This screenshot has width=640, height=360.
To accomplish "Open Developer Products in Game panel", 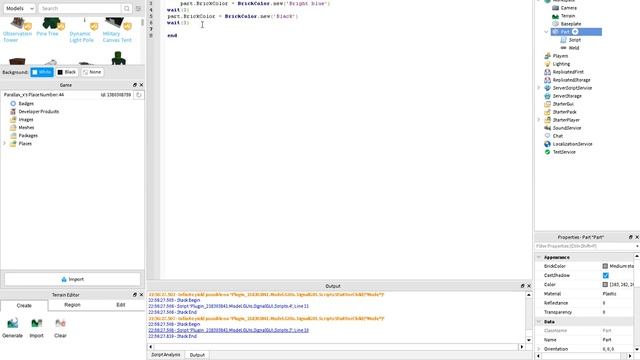I will (x=39, y=111).
